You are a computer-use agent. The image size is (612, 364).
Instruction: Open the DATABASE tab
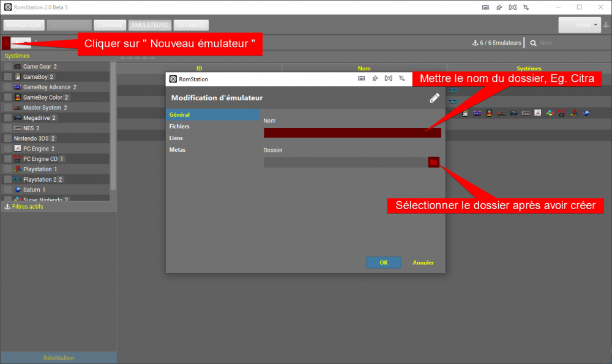pos(191,25)
